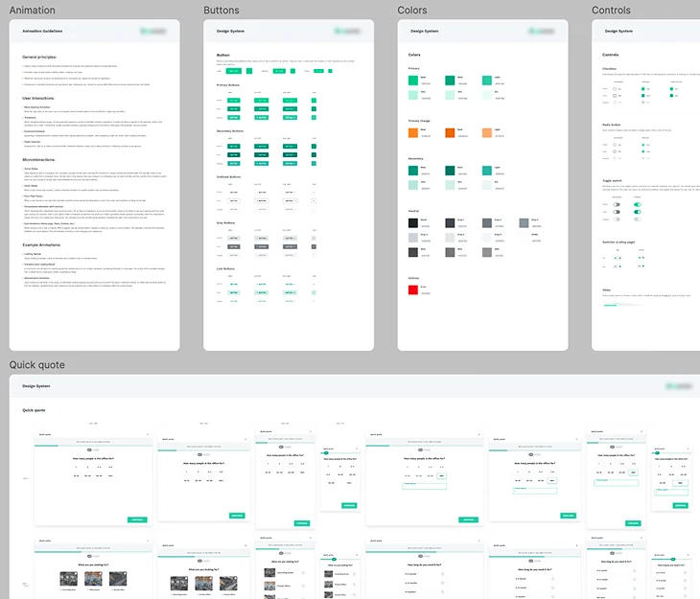Click the 'Toggle switch' section heading in Controls
The width and height of the screenshot is (700, 599).
[612, 181]
